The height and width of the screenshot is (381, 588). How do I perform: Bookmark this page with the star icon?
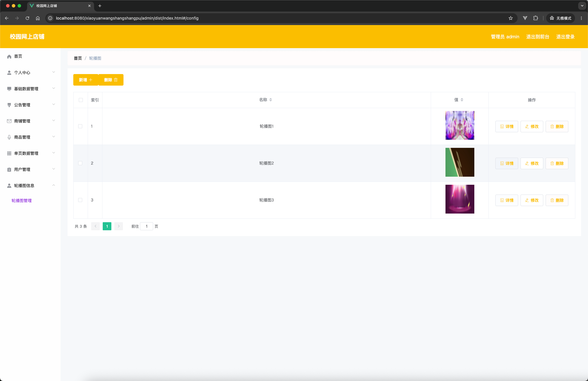511,18
